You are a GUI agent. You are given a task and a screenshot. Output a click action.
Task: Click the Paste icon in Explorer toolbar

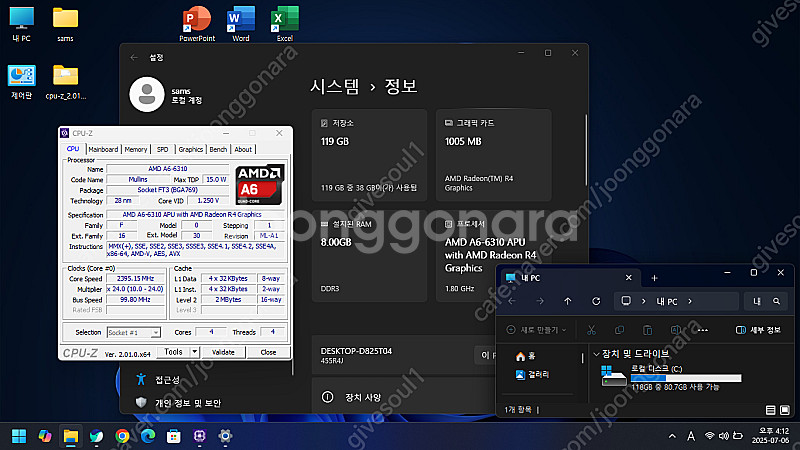(647, 330)
